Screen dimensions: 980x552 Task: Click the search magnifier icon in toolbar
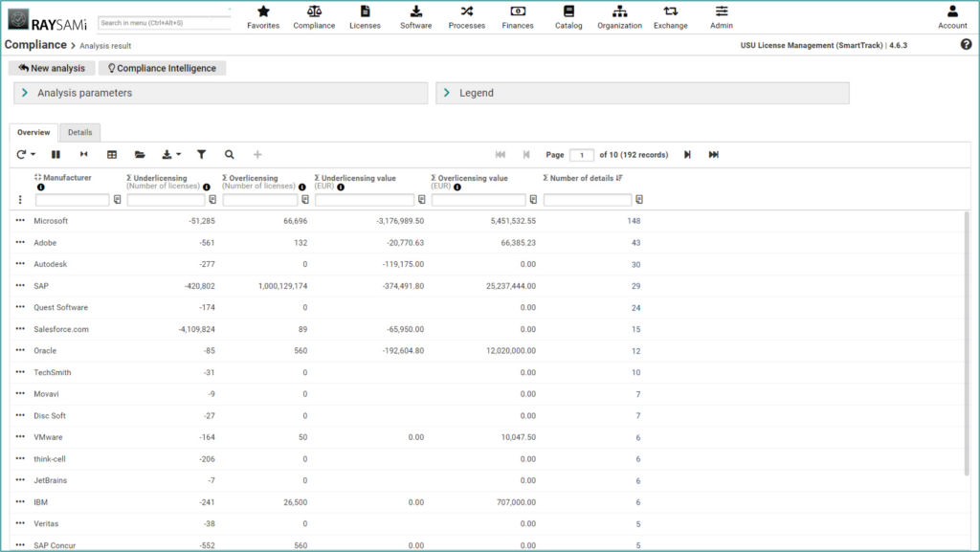(230, 154)
